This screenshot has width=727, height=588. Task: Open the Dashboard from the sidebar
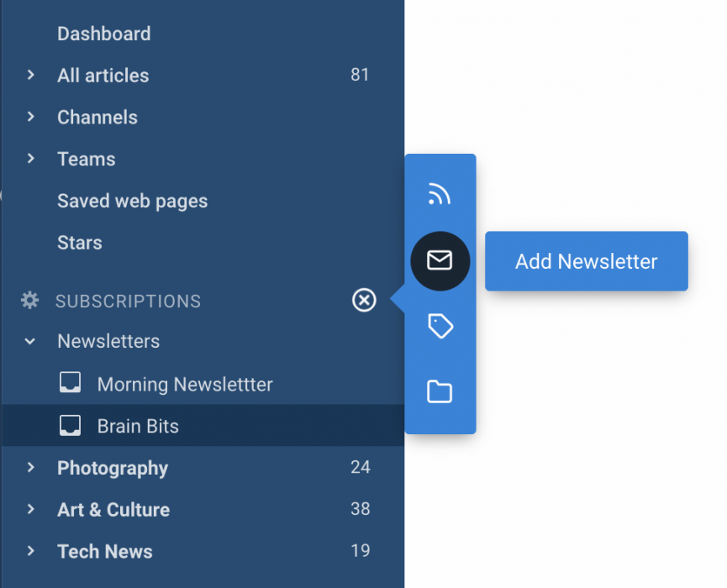click(103, 34)
